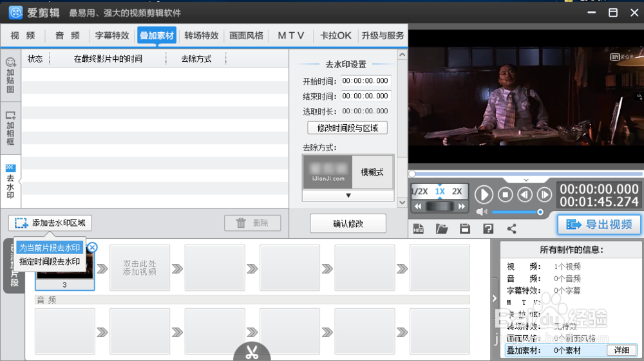
Task: Open the MTV tab
Action: point(291,35)
